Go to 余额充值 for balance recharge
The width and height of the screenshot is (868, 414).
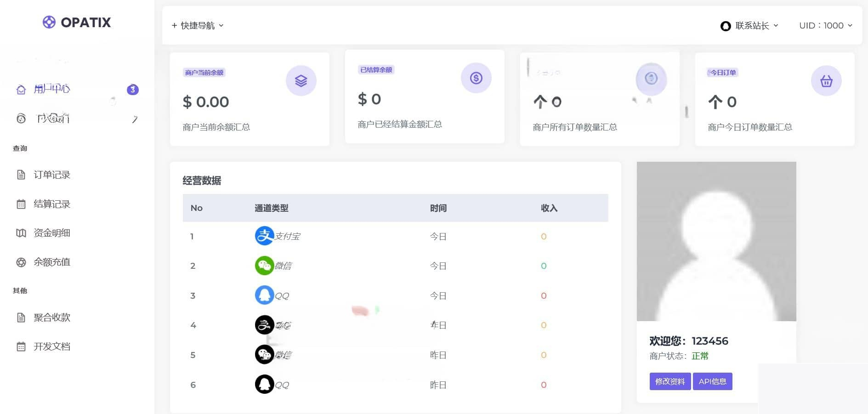51,262
